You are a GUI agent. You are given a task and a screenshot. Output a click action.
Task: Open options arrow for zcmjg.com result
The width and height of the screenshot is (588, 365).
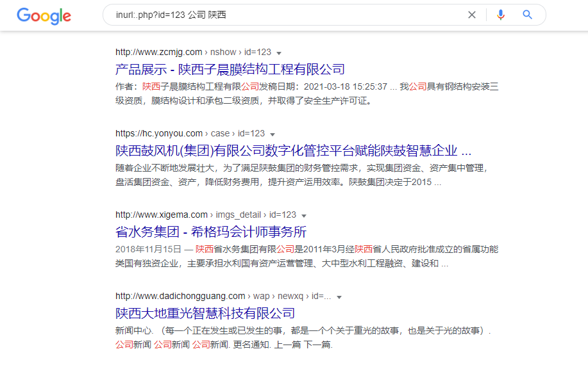[x=279, y=53]
